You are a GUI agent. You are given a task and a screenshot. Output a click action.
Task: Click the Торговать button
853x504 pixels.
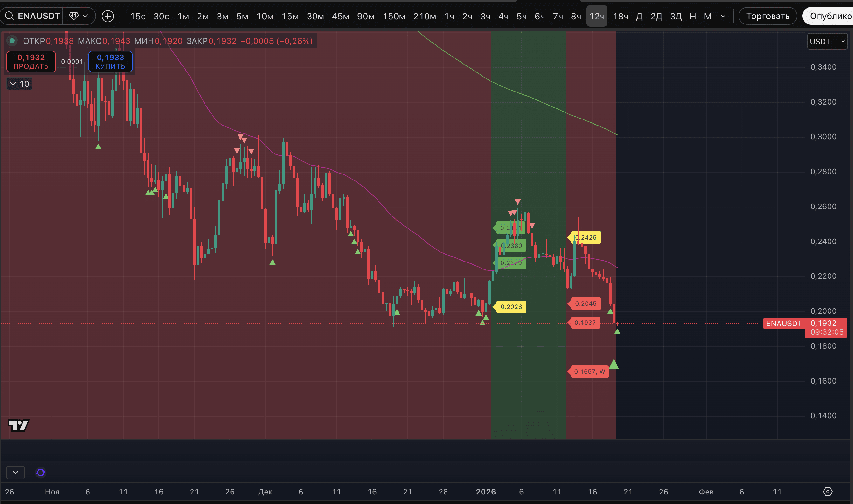[x=767, y=16]
